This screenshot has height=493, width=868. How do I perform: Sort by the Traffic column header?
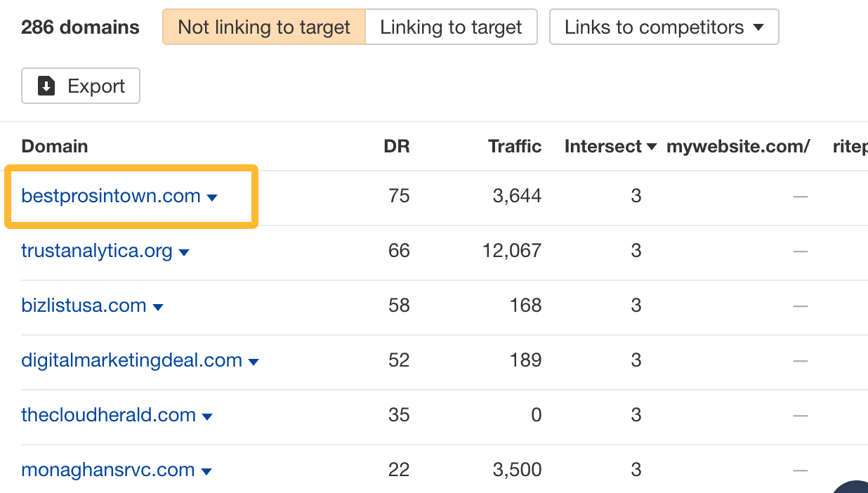515,146
